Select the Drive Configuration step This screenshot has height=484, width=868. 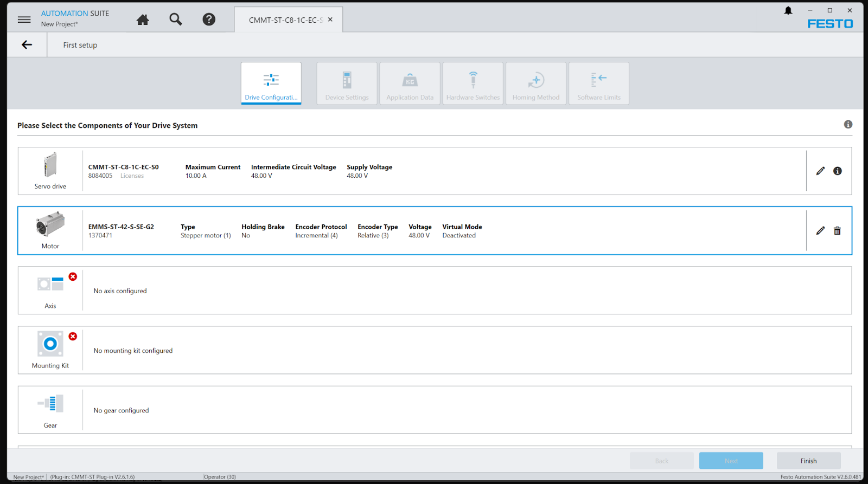click(271, 83)
